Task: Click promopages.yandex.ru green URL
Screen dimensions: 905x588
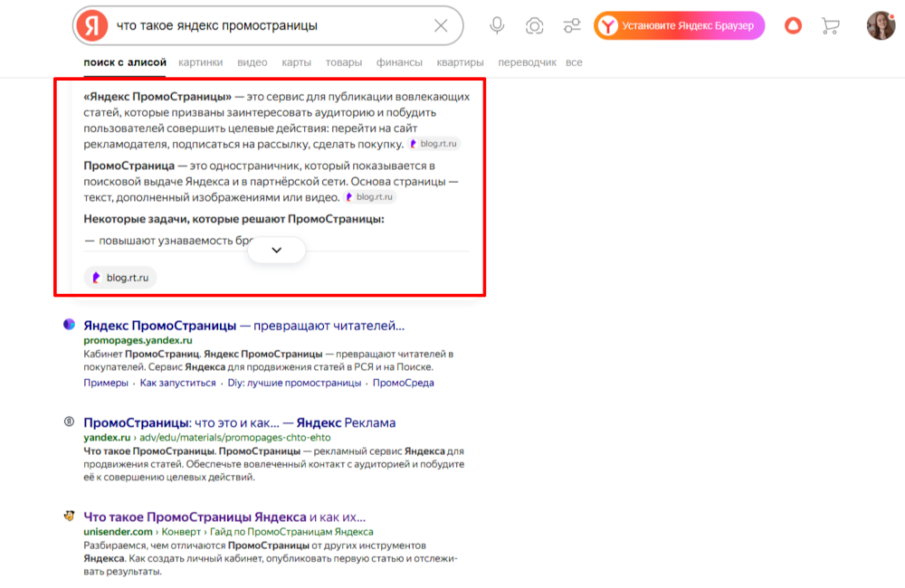Action: [x=138, y=340]
